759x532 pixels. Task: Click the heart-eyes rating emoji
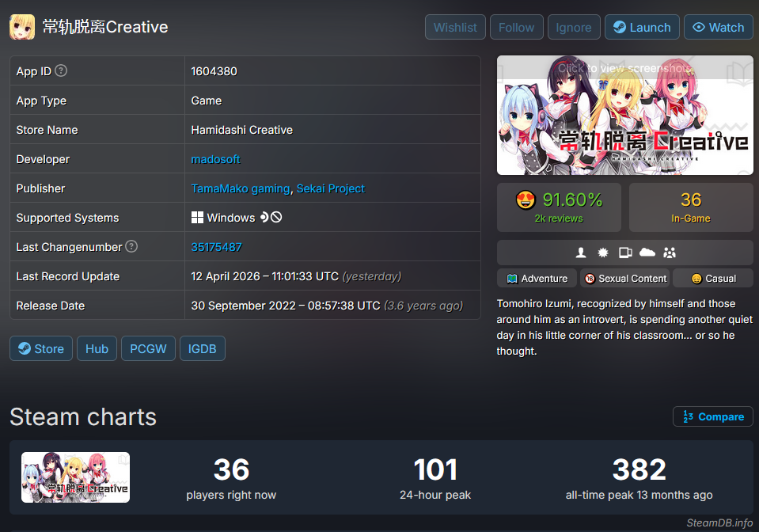pyautogui.click(x=526, y=200)
